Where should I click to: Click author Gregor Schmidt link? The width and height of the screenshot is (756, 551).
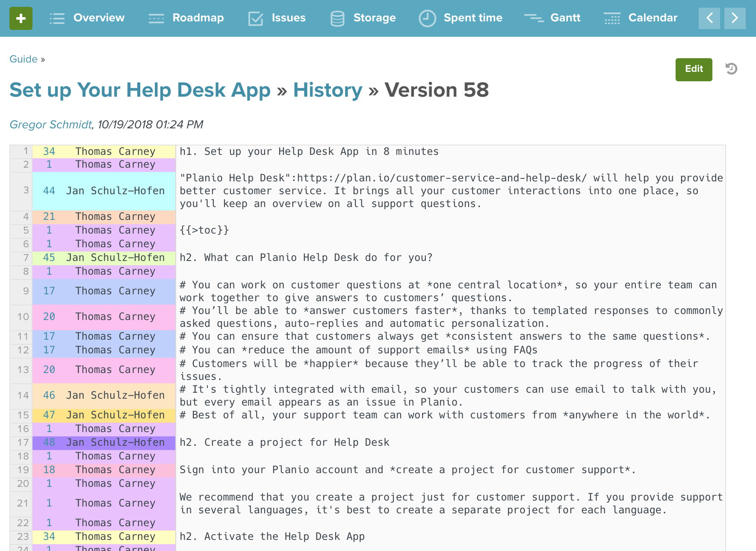tap(50, 124)
